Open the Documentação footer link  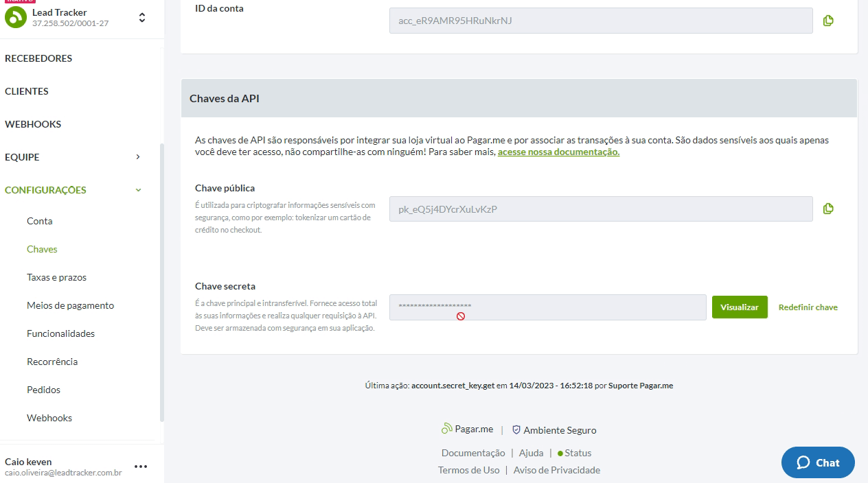473,453
